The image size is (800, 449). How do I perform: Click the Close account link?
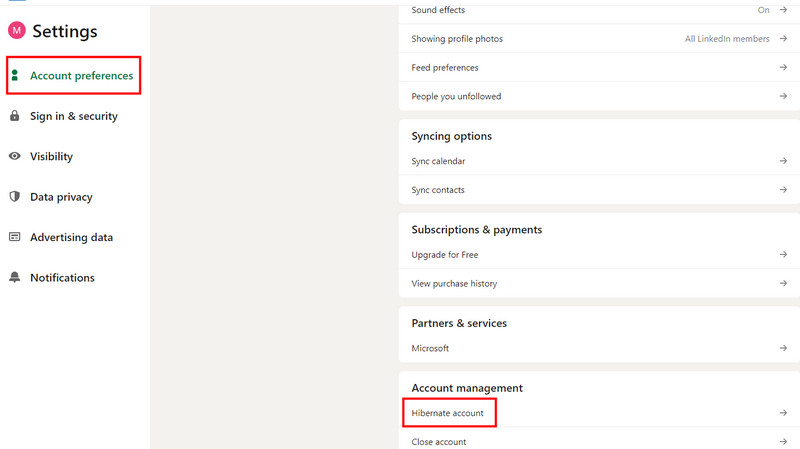click(x=439, y=441)
